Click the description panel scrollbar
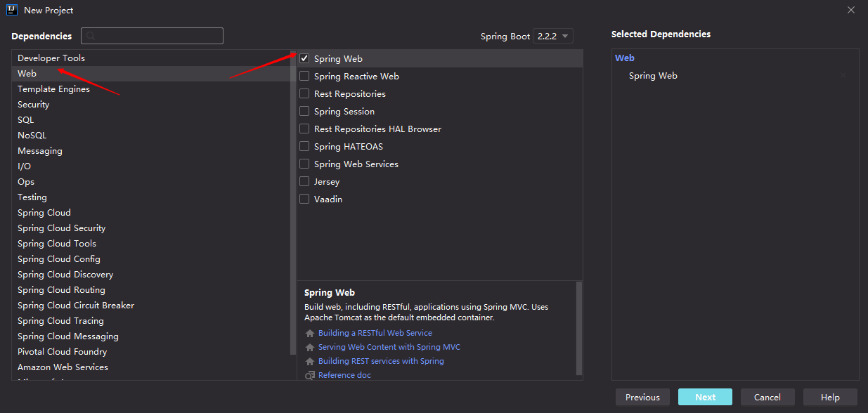Screen dimensions: 868x413 point(579,328)
